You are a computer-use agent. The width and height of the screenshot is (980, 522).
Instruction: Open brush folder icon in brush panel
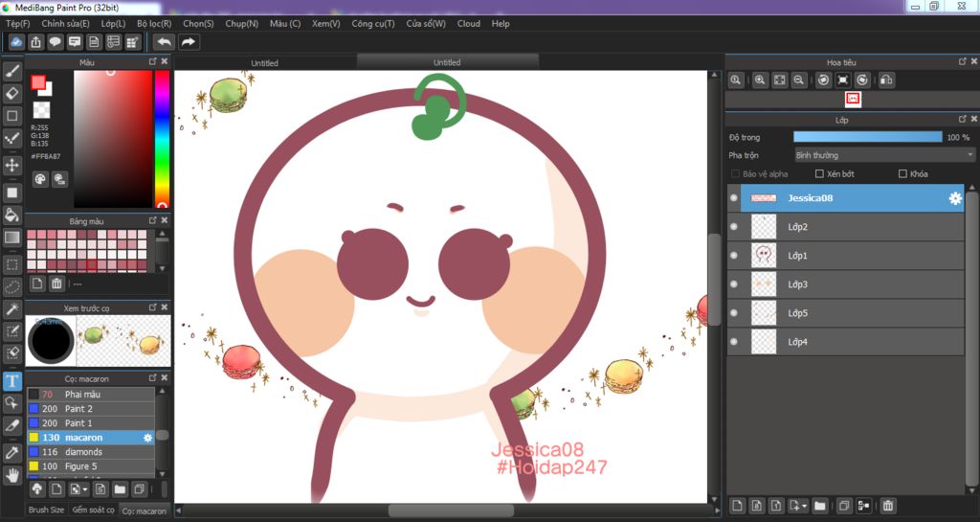(x=120, y=488)
